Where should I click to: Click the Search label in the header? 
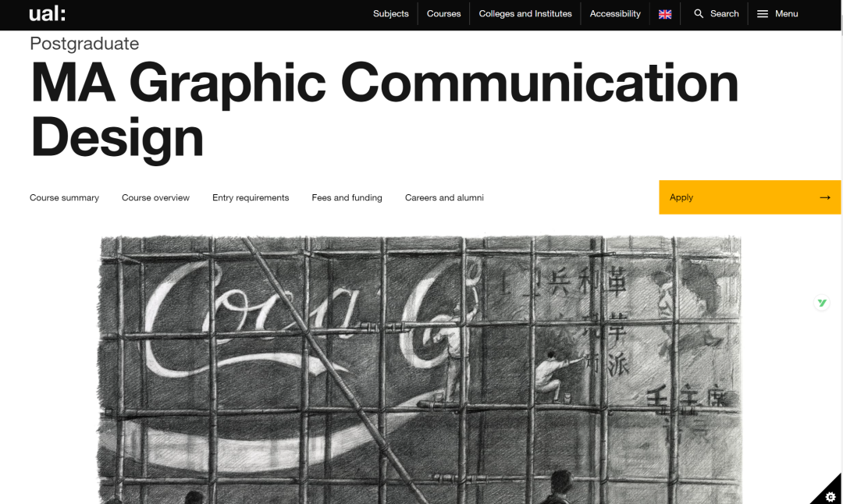(724, 14)
